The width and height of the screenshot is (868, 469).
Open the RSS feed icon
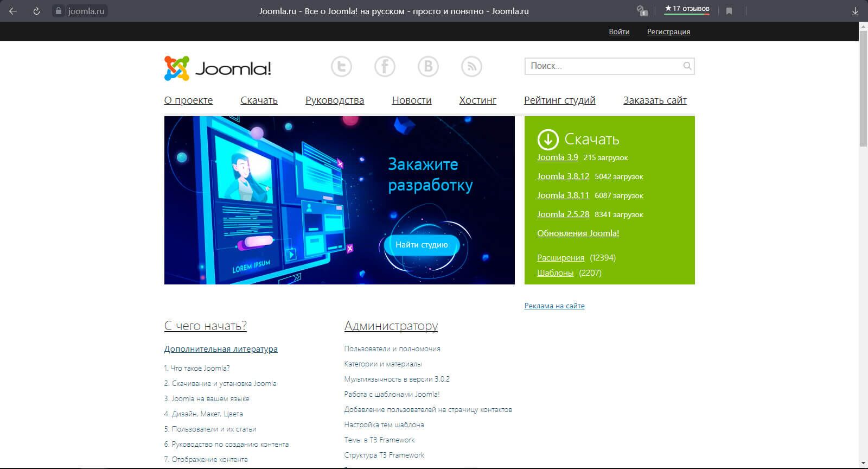[471, 66]
